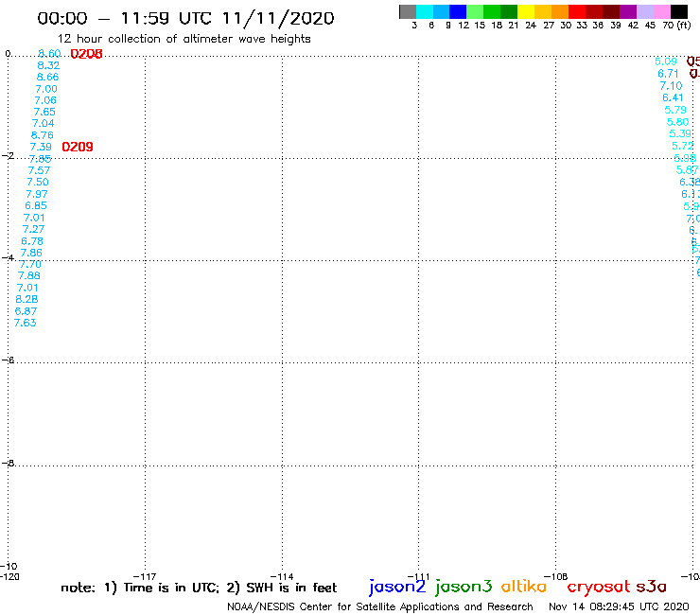Click the last left-track value 7.63
This screenshot has width=700, height=615.
[x=25, y=323]
